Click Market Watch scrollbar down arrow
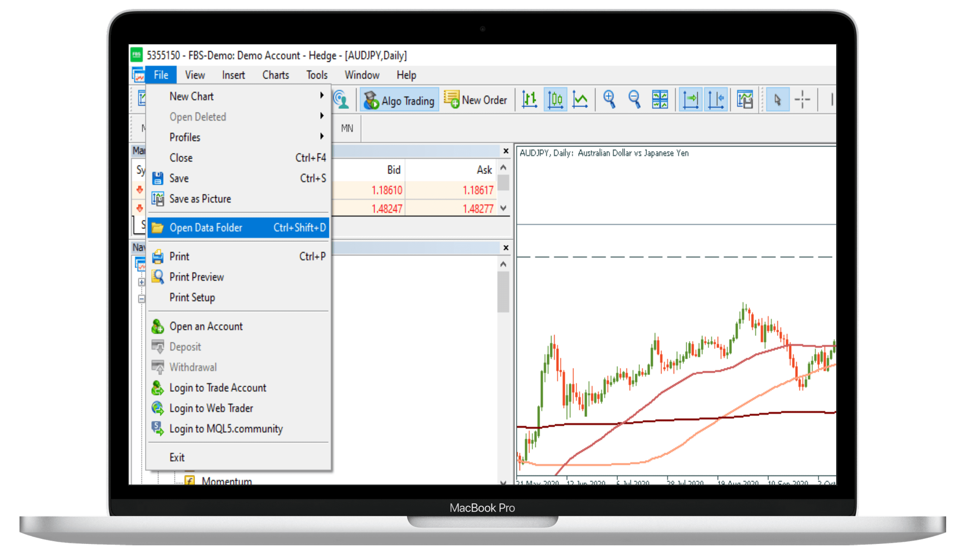 coord(503,208)
